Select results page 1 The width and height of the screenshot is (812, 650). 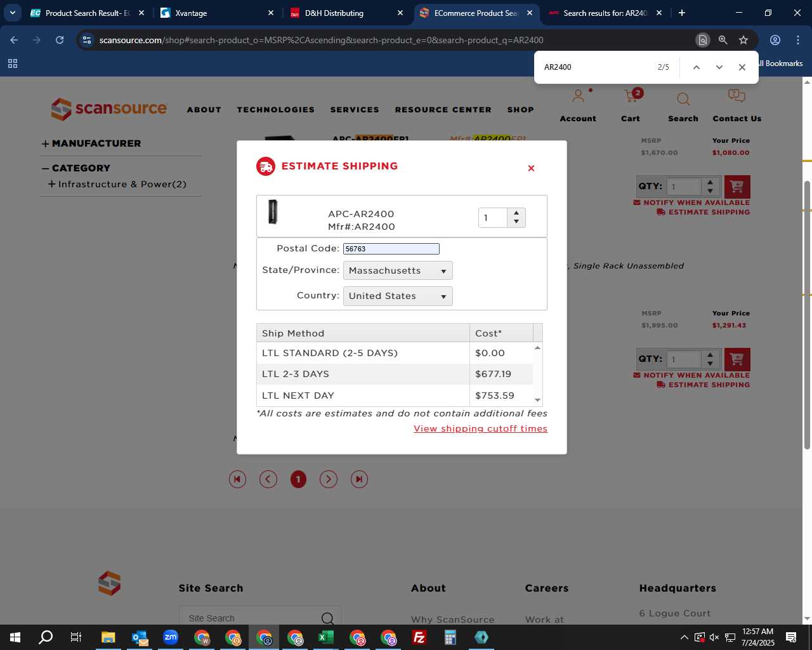298,479
